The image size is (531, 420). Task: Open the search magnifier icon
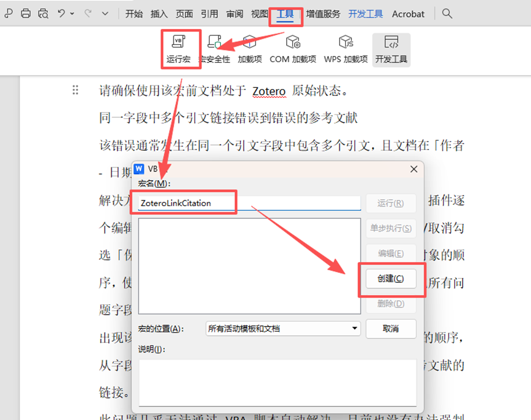click(x=447, y=13)
